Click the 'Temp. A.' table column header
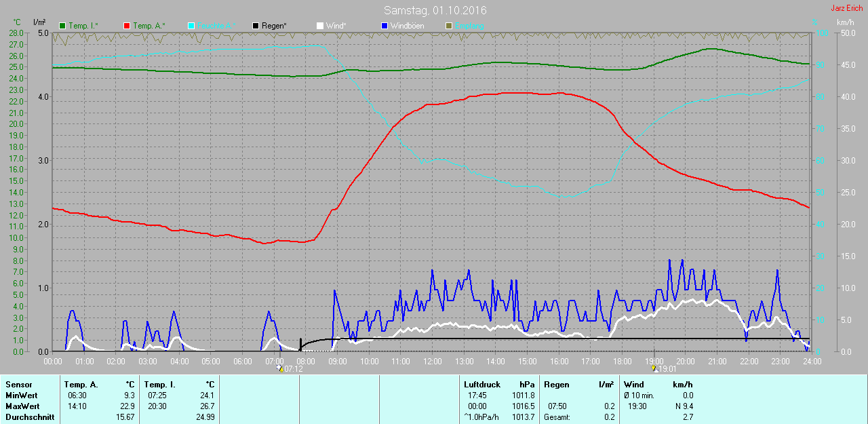 click(x=81, y=385)
